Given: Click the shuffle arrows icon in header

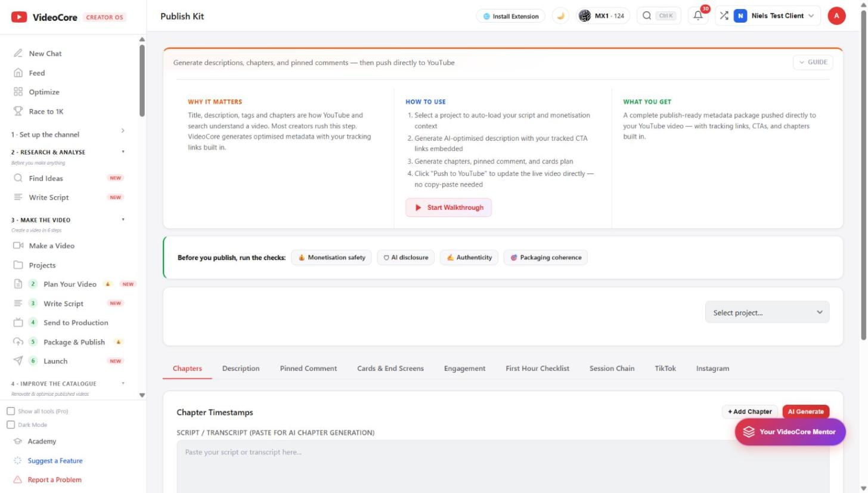Looking at the screenshot, I should tap(724, 16).
